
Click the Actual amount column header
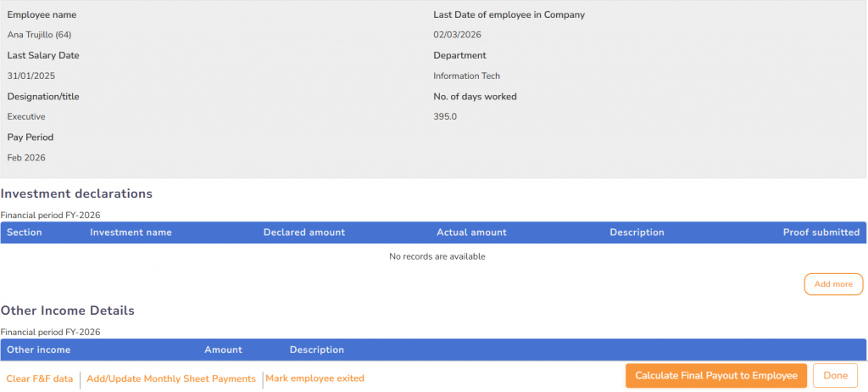pos(471,232)
